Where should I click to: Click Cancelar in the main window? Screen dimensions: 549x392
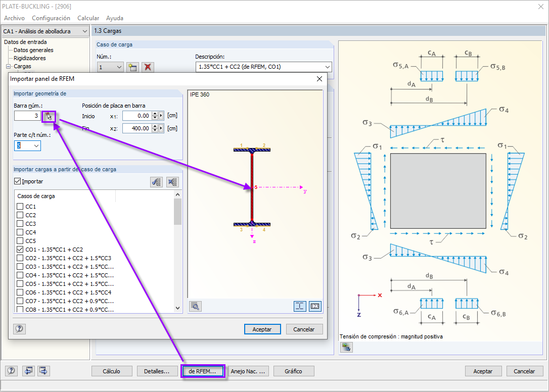point(524,371)
